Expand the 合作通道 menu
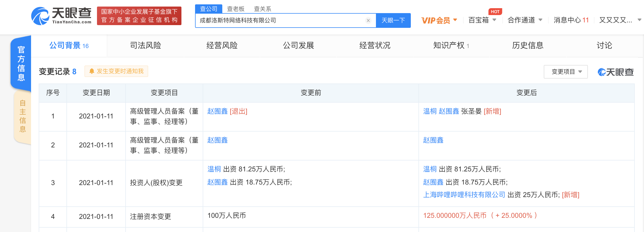Image resolution: width=644 pixels, height=232 pixels. pos(525,20)
